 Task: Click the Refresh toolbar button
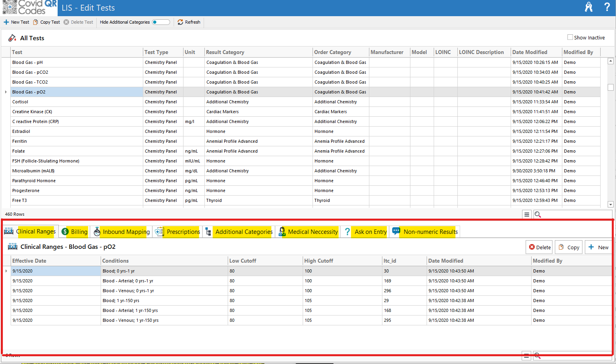click(x=189, y=22)
